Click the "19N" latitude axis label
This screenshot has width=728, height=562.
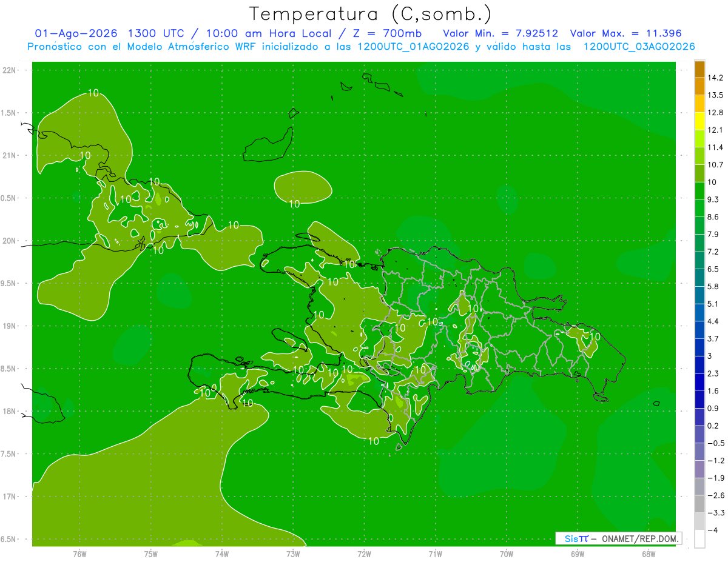tap(10, 326)
